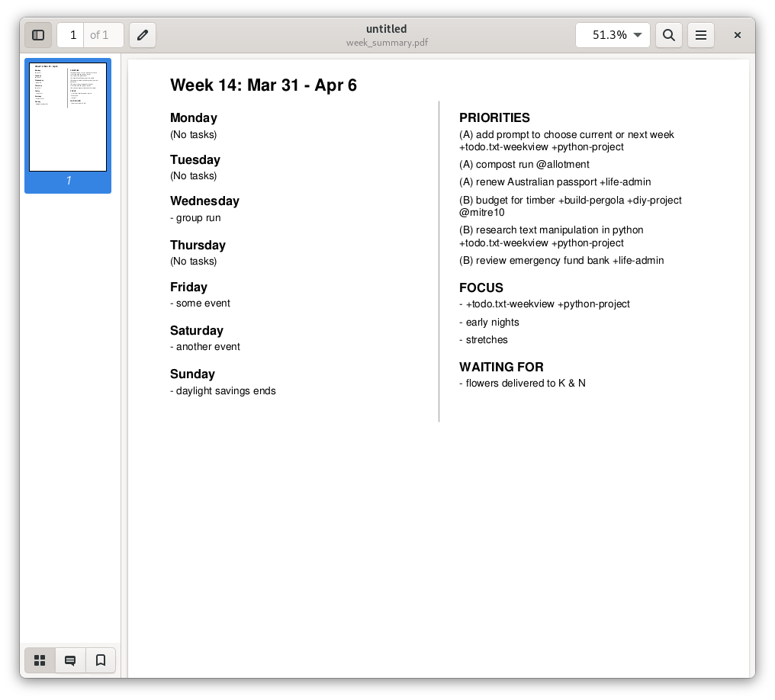Switch to thumbnails grid view

tap(40, 660)
